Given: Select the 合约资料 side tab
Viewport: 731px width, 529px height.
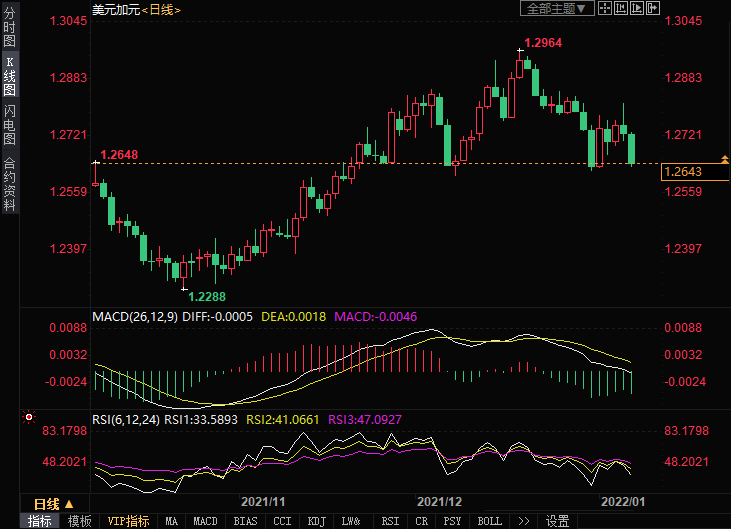Looking at the screenshot, I should (x=9, y=183).
